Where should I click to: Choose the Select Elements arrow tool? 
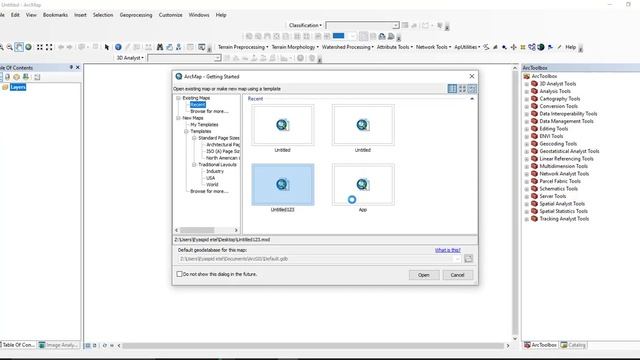pyautogui.click(x=107, y=47)
